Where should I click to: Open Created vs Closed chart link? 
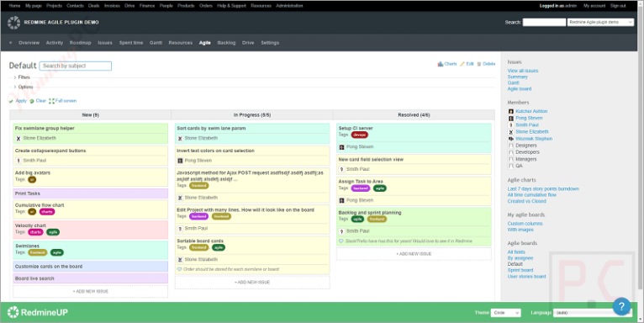tap(526, 201)
